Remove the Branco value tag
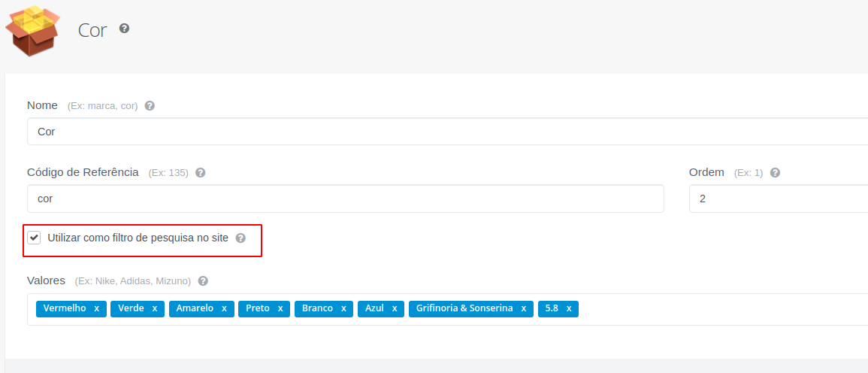The width and height of the screenshot is (868, 373). tap(343, 309)
